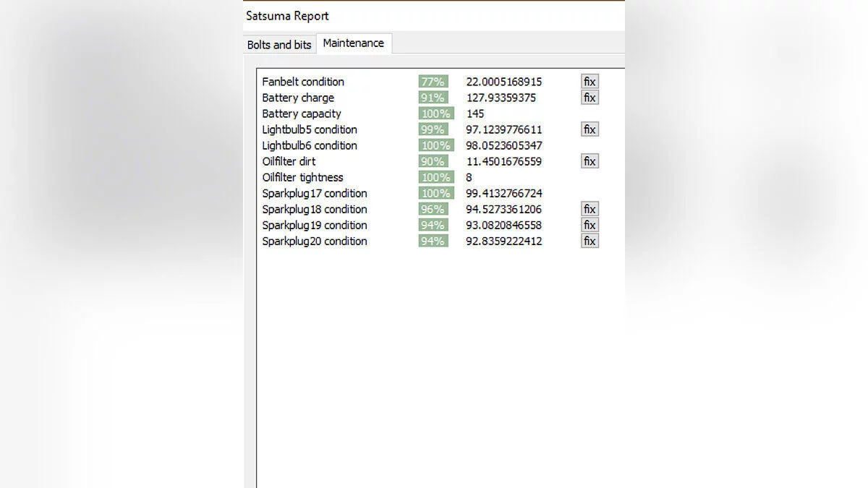This screenshot has width=868, height=488.
Task: Click the 91% Battery charge badge
Action: 433,98
